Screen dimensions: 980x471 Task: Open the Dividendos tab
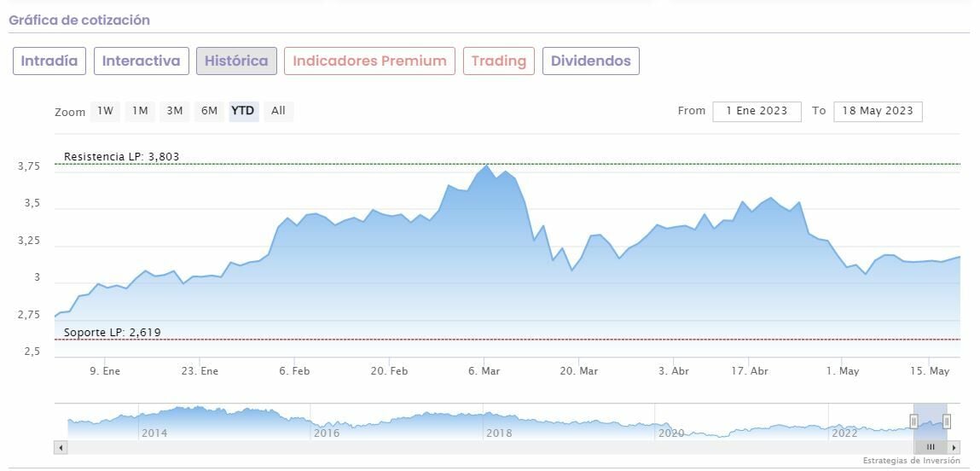591,61
